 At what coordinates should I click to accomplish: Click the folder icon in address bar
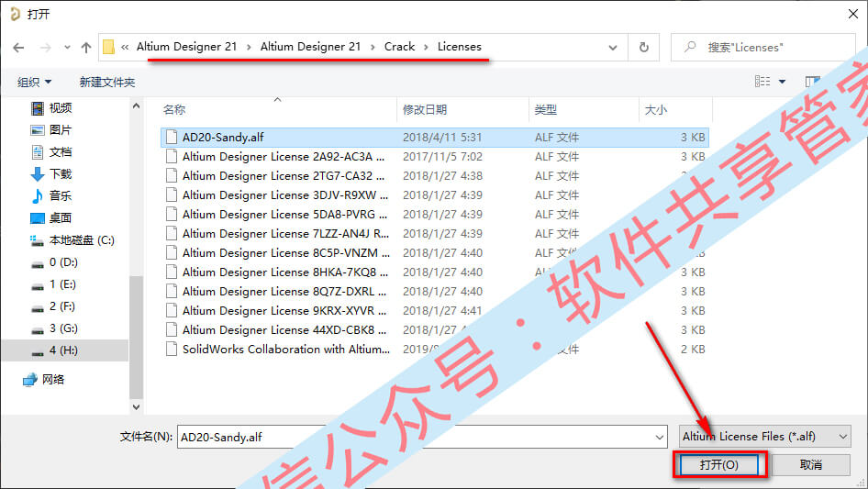(108, 47)
